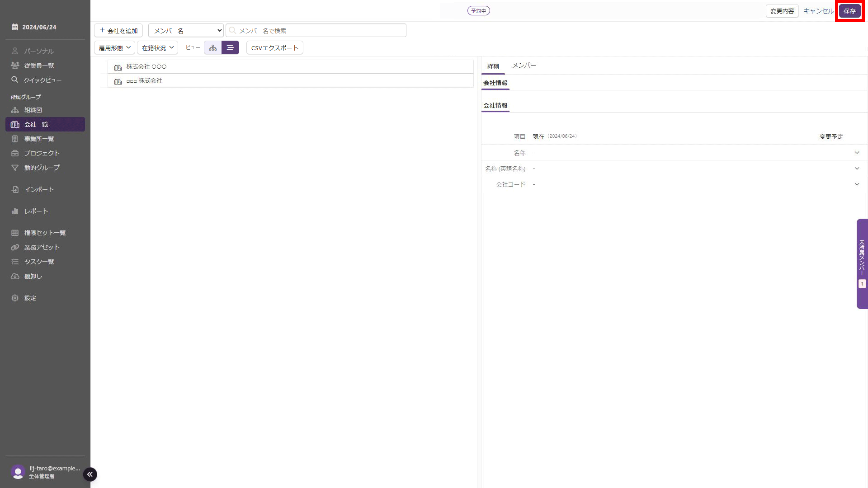The width and height of the screenshot is (868, 488).
Task: Click CSVエクスポート button
Action: coord(275,47)
